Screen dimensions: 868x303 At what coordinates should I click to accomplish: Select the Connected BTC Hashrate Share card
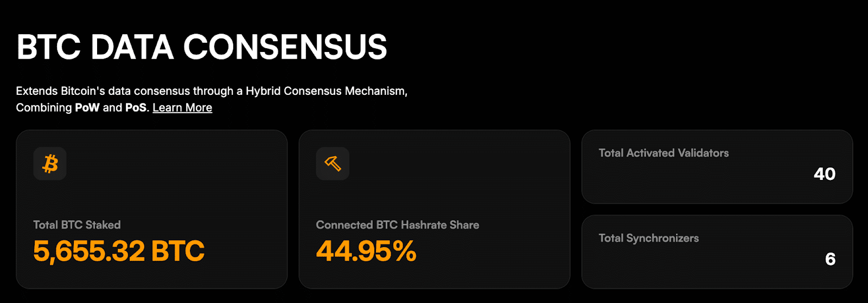(435, 209)
